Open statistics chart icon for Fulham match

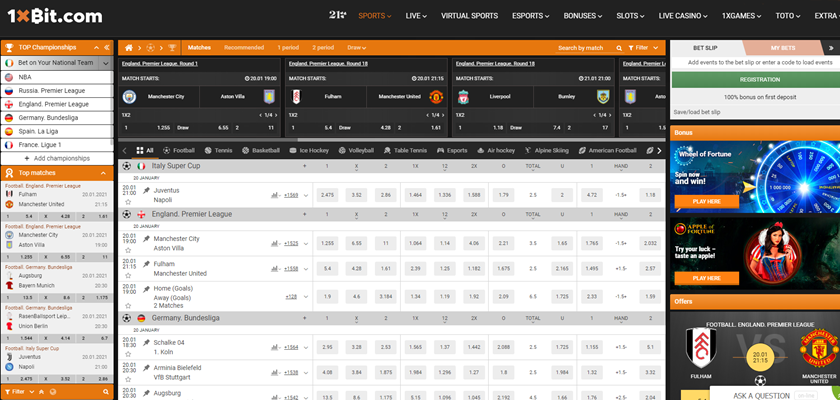275,268
